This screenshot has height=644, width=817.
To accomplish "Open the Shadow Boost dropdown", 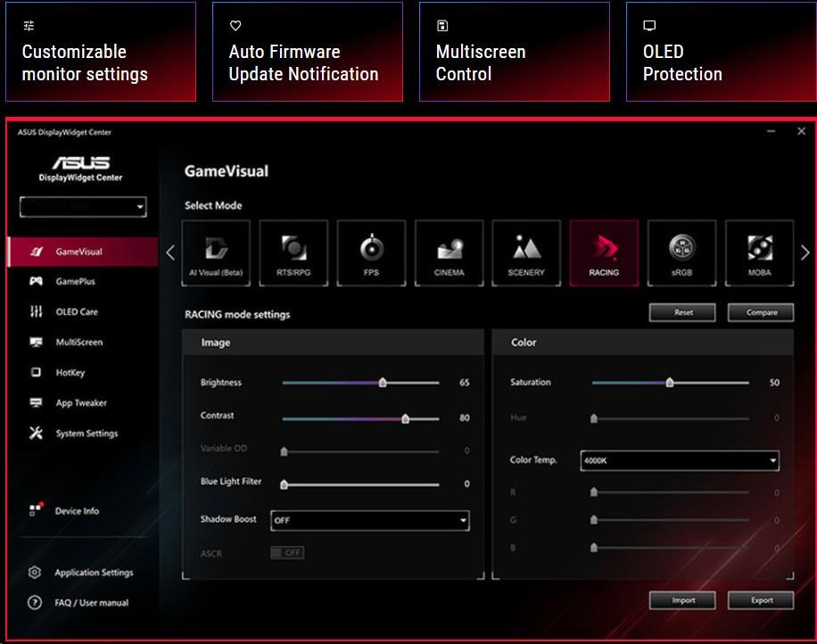I will pos(369,520).
